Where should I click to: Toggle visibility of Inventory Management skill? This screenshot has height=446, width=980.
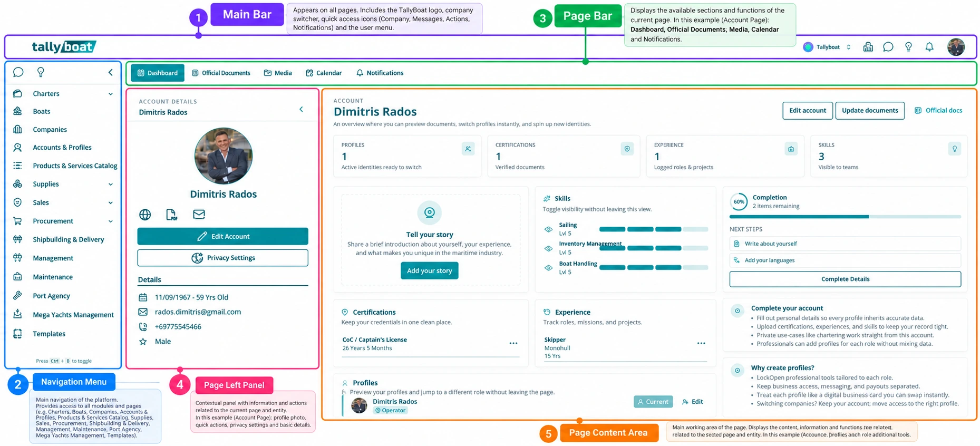(x=548, y=248)
